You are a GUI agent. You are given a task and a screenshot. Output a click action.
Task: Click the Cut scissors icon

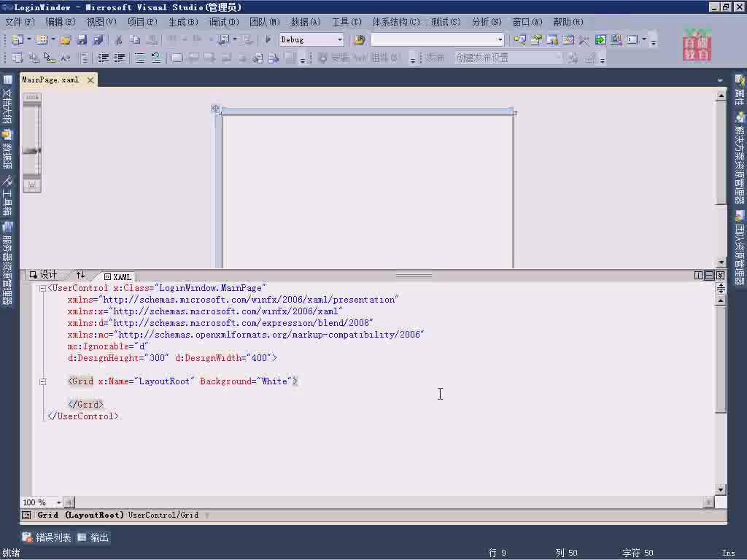(x=119, y=40)
